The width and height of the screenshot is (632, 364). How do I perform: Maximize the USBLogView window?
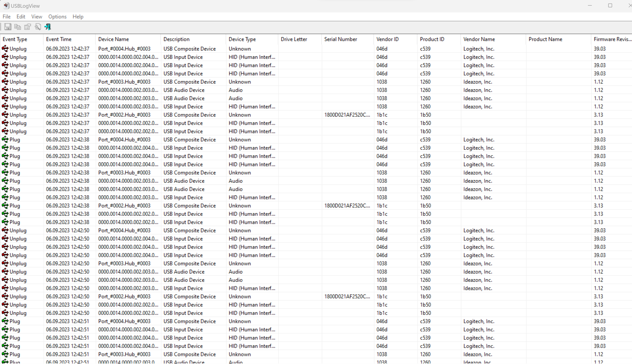coord(610,5)
